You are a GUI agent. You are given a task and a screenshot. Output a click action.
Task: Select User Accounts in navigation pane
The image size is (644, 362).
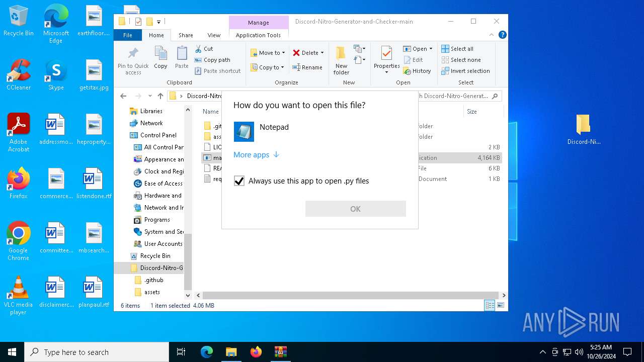pyautogui.click(x=163, y=244)
